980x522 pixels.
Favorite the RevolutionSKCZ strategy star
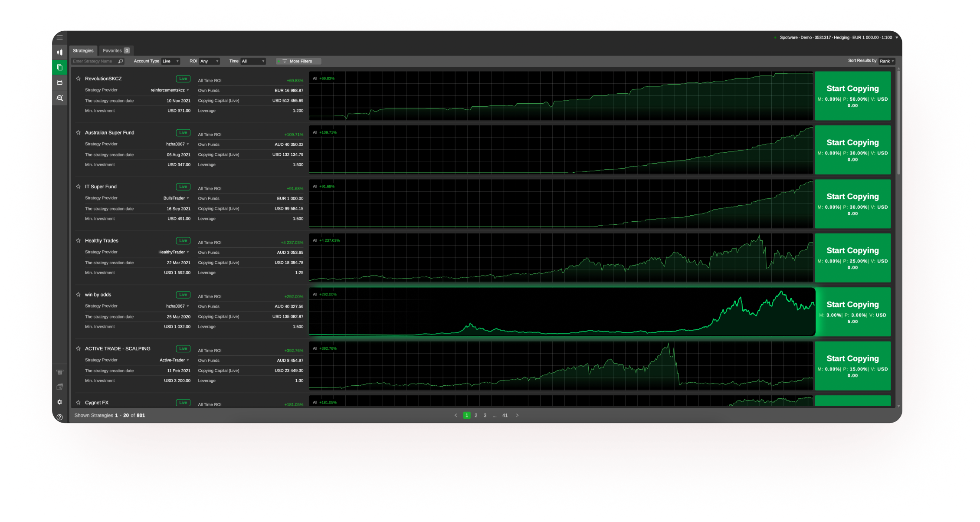pyautogui.click(x=79, y=79)
